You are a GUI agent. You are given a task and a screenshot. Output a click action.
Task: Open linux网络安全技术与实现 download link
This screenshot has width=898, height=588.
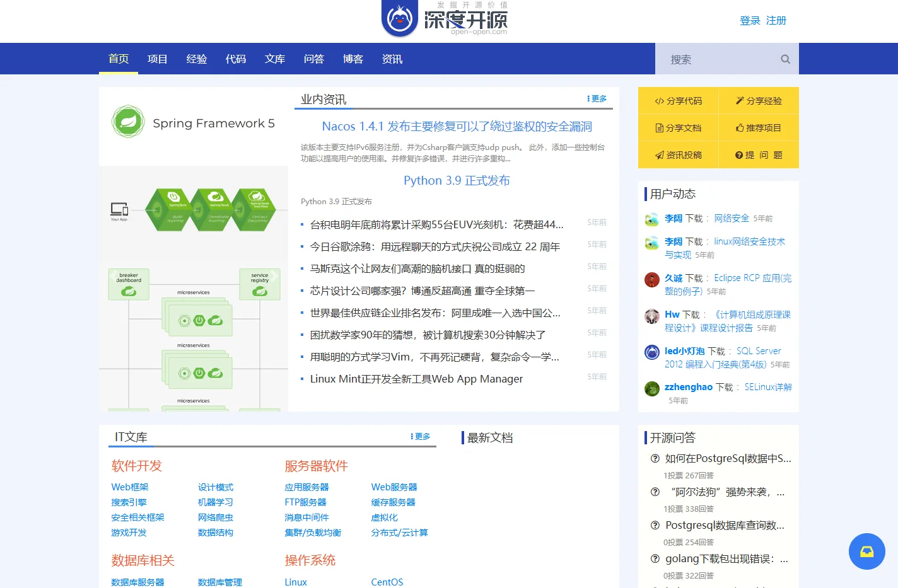[x=725, y=248]
